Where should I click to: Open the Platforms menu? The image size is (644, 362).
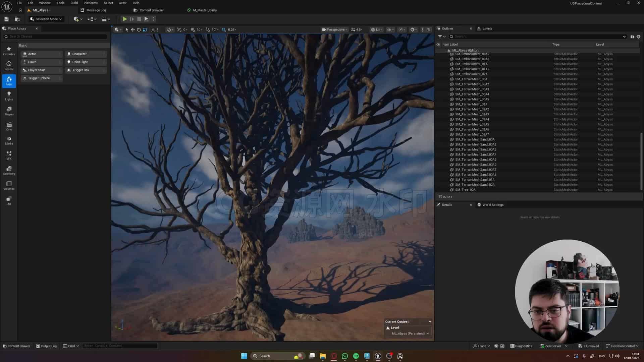[x=91, y=3]
